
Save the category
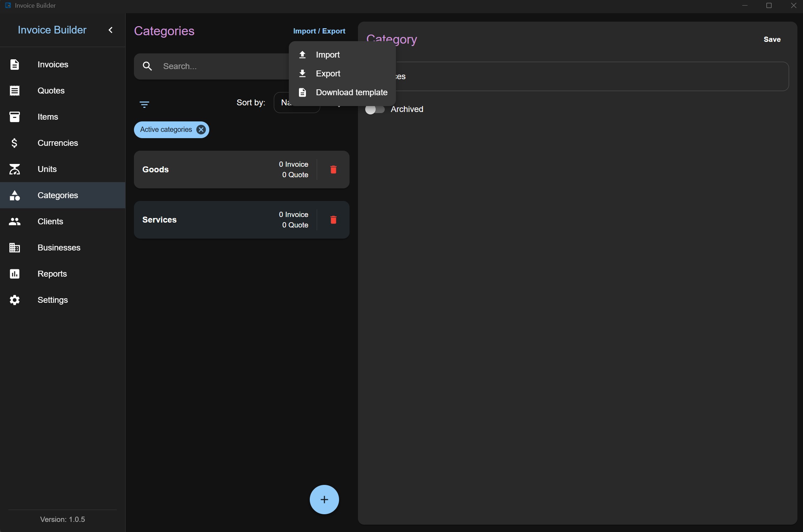tap(772, 39)
